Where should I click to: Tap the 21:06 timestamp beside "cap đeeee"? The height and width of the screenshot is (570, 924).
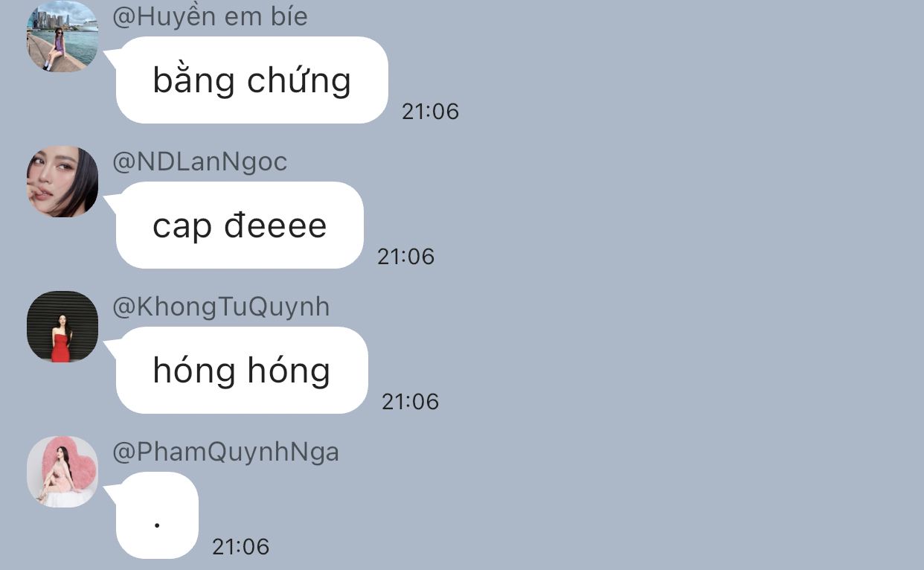pyautogui.click(x=405, y=257)
